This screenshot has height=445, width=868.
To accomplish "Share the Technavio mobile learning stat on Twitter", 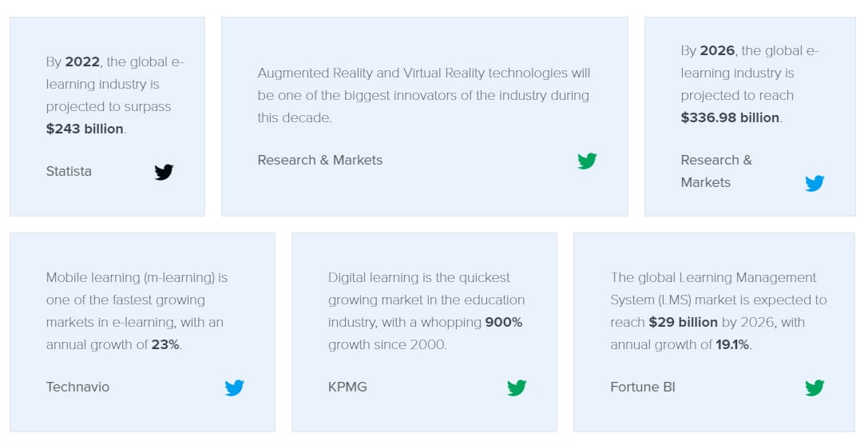I will tap(234, 388).
